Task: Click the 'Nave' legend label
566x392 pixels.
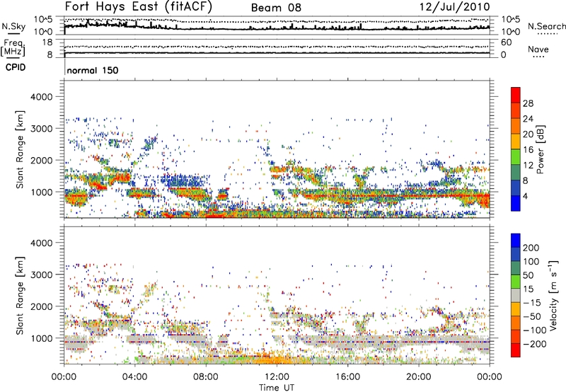Action: [x=538, y=49]
